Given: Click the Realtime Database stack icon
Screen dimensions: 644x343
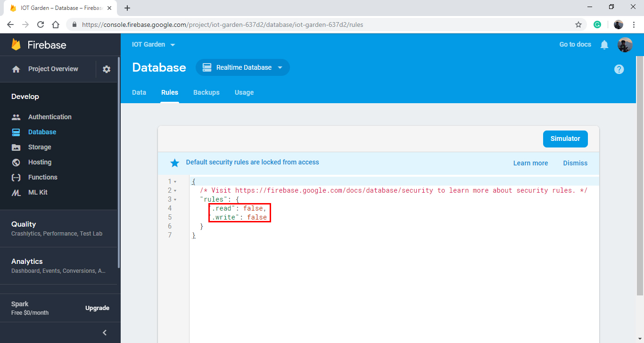Looking at the screenshot, I should [x=207, y=67].
